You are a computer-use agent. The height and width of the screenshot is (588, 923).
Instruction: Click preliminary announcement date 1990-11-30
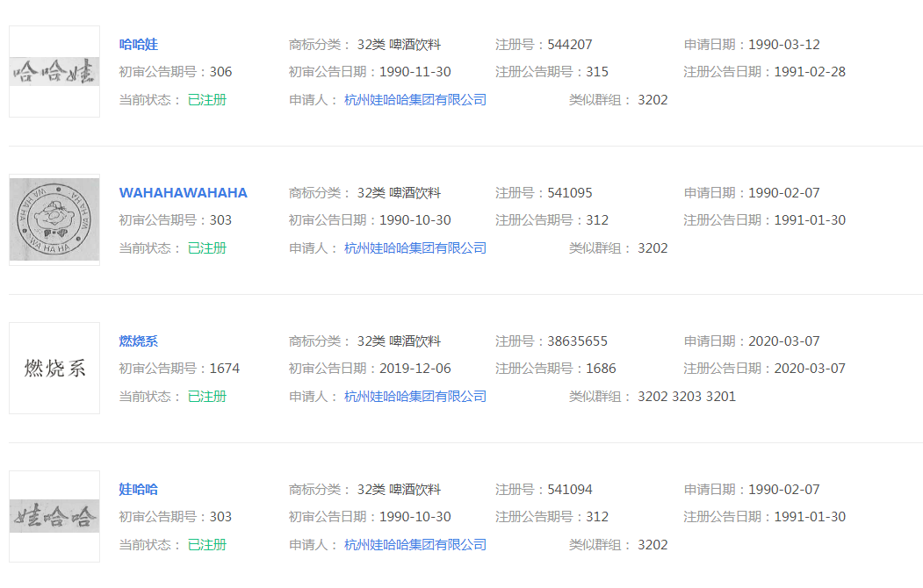pyautogui.click(x=415, y=72)
